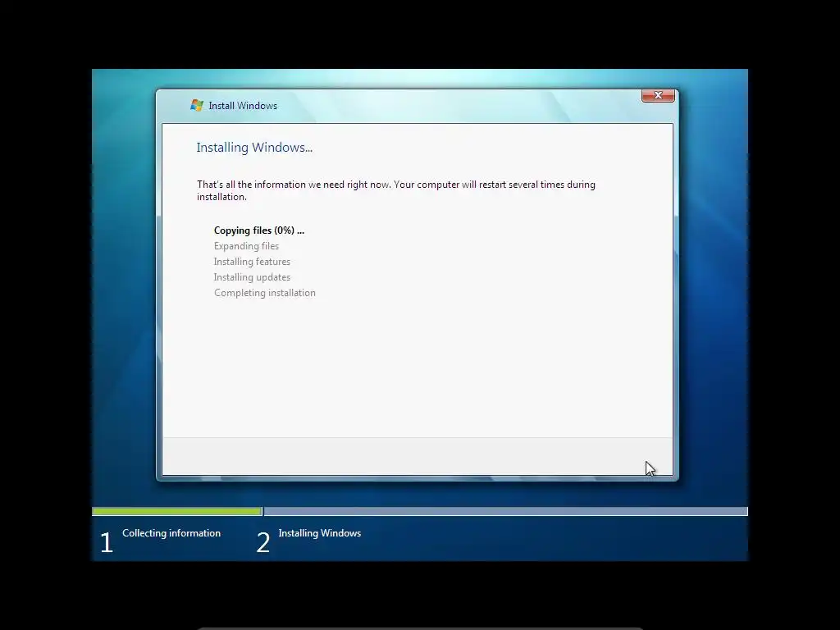Select the 'Expanding files' step
The height and width of the screenshot is (630, 840).
246,246
